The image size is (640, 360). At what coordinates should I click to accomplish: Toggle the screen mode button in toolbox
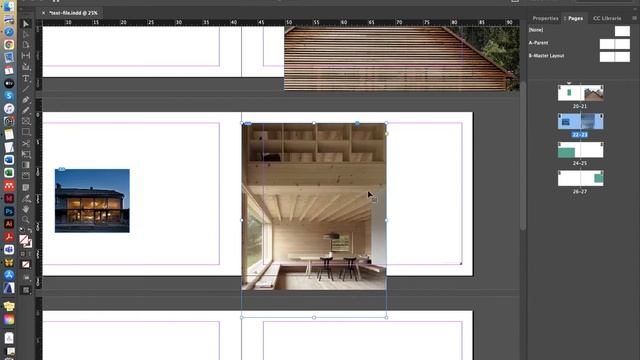pos(26,290)
